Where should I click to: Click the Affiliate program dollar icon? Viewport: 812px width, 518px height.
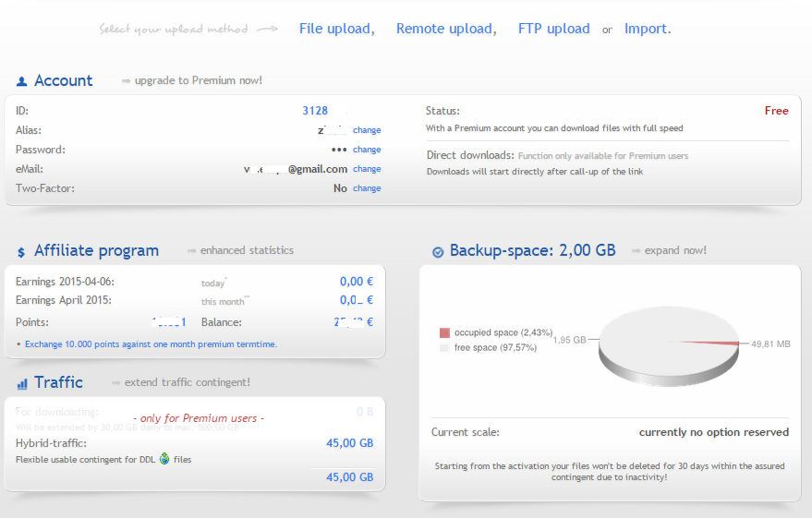[21, 252]
